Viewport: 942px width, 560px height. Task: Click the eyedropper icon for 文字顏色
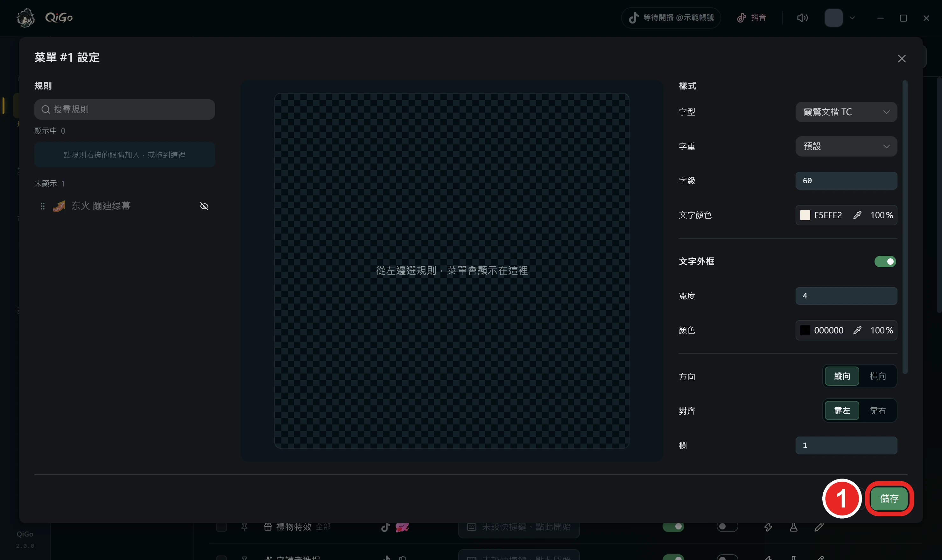(857, 215)
